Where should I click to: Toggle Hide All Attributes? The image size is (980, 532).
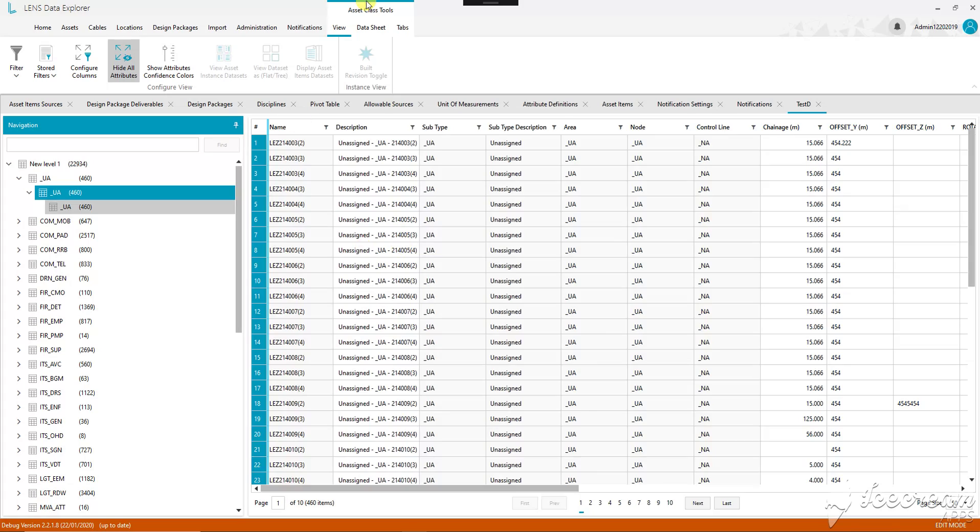coord(123,61)
